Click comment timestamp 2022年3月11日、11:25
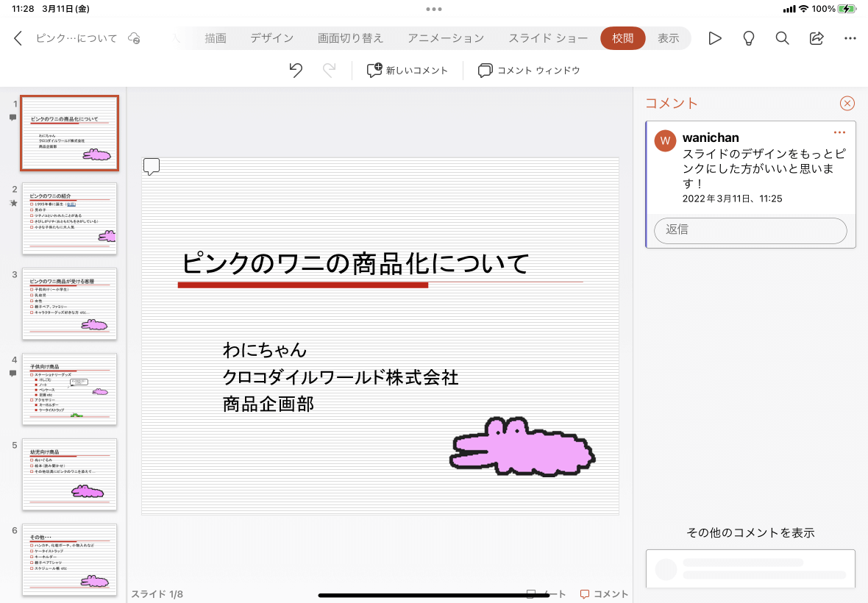868x603 pixels. point(732,199)
